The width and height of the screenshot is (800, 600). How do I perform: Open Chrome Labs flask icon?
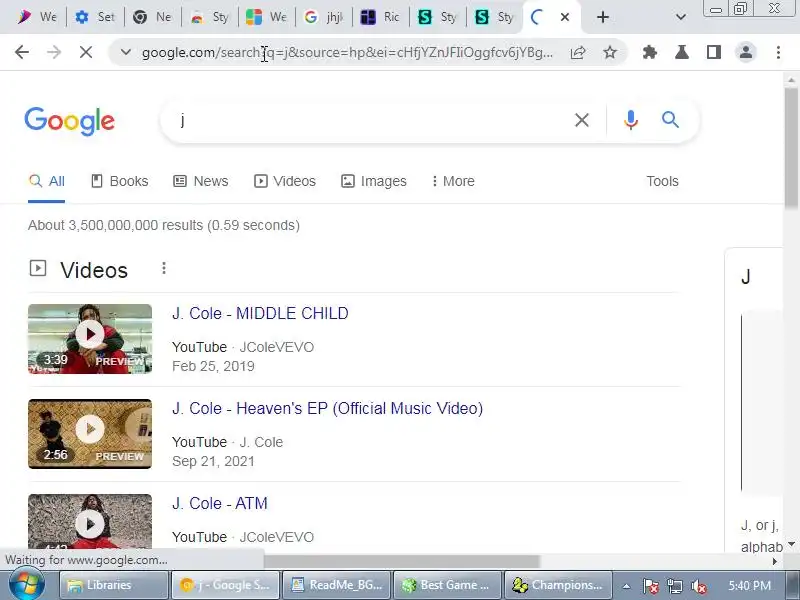click(682, 52)
